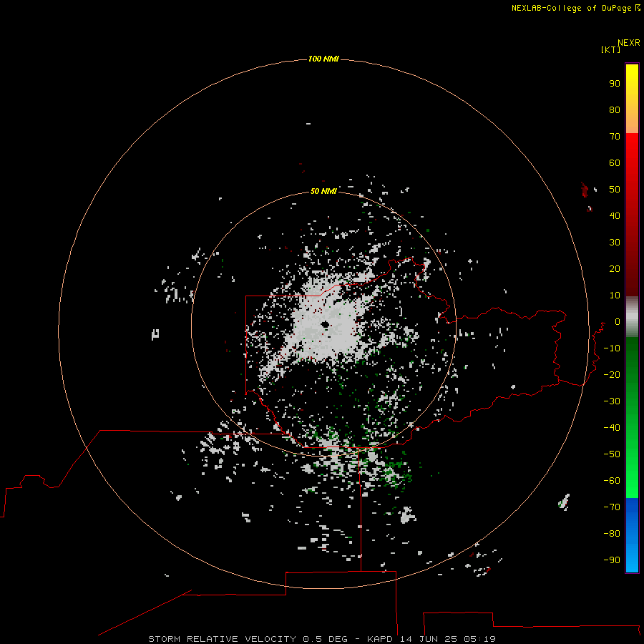
Task: Click the [KT] units label above the scale
Action: 610,49
